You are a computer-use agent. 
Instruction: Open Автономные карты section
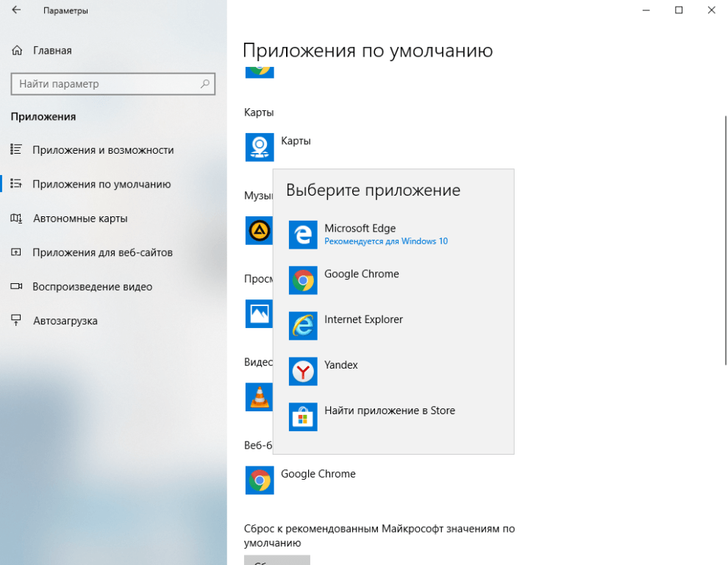coord(80,218)
